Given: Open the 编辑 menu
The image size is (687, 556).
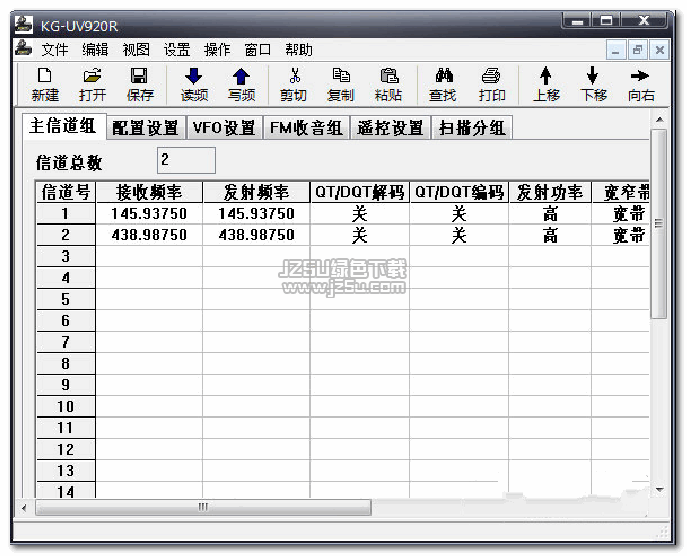Looking at the screenshot, I should [x=95, y=50].
